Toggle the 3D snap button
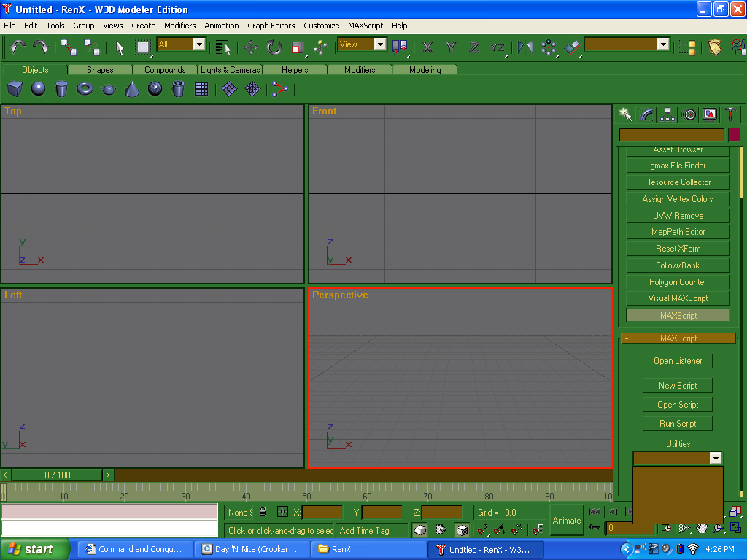Screen dimensions: 747x560 [x=482, y=530]
